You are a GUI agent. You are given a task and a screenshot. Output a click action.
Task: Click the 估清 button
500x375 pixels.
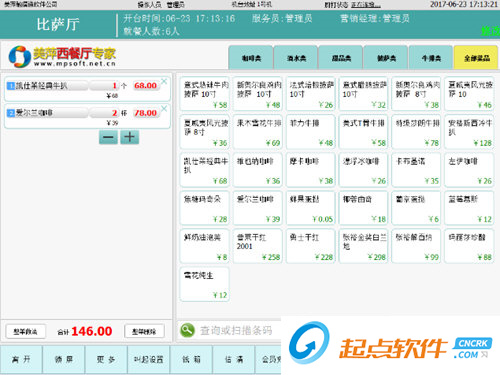tap(234, 359)
